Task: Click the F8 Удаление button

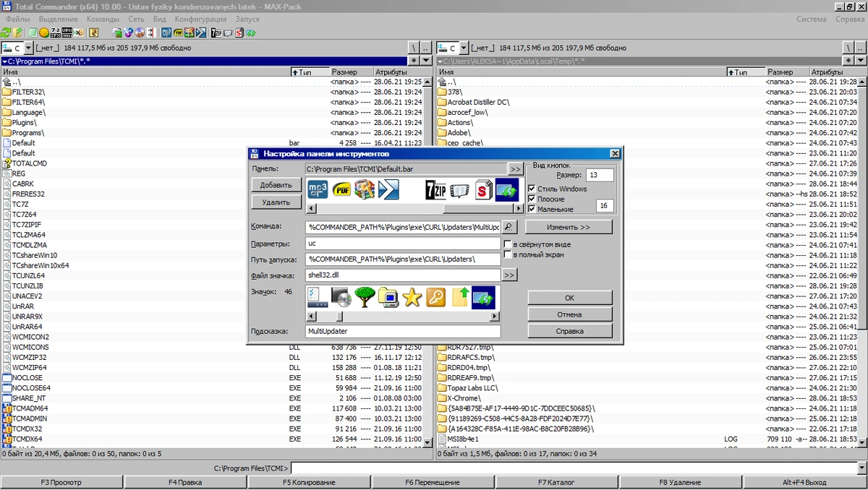Action: click(x=680, y=482)
